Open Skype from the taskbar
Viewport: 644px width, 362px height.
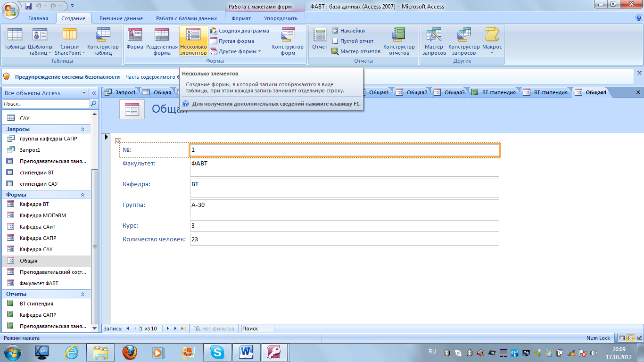point(217,352)
